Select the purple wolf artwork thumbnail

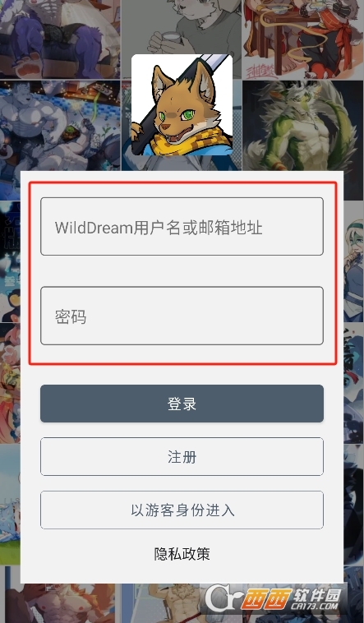click(60, 39)
